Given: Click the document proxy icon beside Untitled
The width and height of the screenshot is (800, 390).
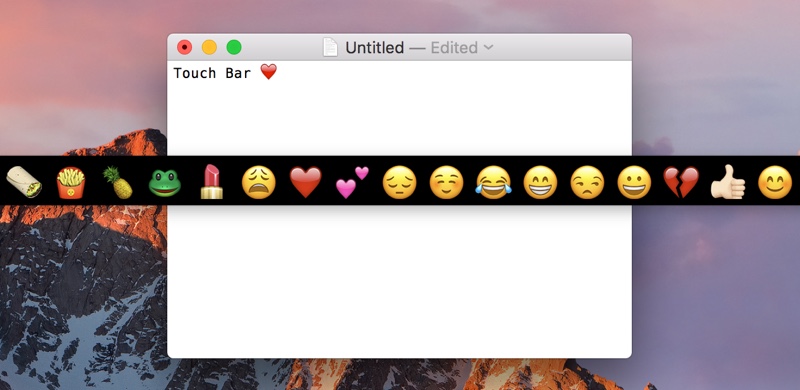Looking at the screenshot, I should coord(330,47).
